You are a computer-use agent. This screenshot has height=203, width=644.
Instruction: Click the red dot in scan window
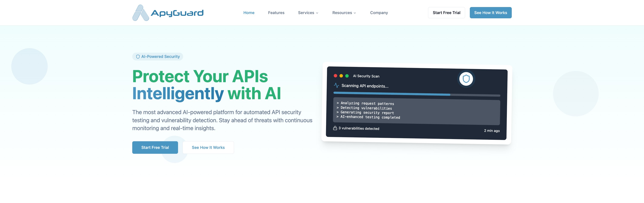(x=335, y=76)
